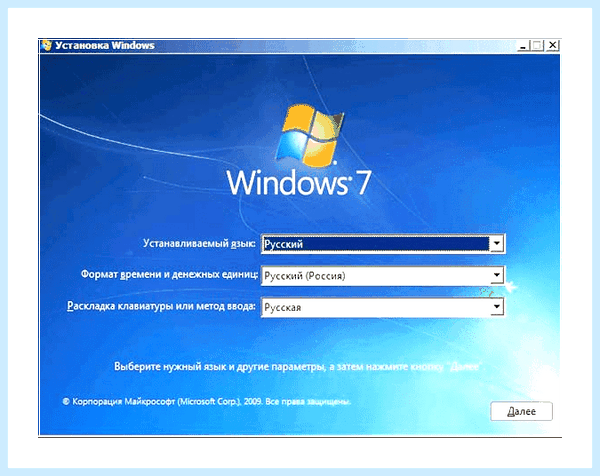Click the Windows 7 flag logo
This screenshot has width=600, height=476.
pos(310,135)
